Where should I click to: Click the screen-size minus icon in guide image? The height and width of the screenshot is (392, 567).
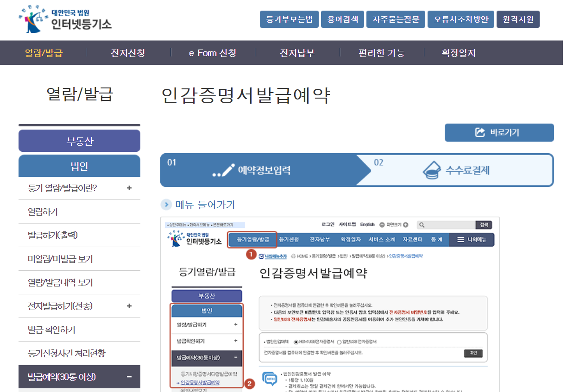(x=382, y=225)
